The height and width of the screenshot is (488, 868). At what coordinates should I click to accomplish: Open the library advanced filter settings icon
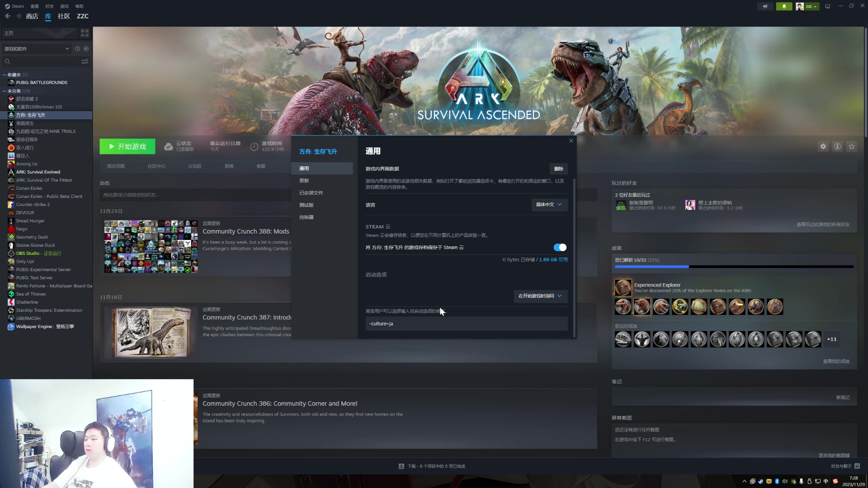coord(85,61)
